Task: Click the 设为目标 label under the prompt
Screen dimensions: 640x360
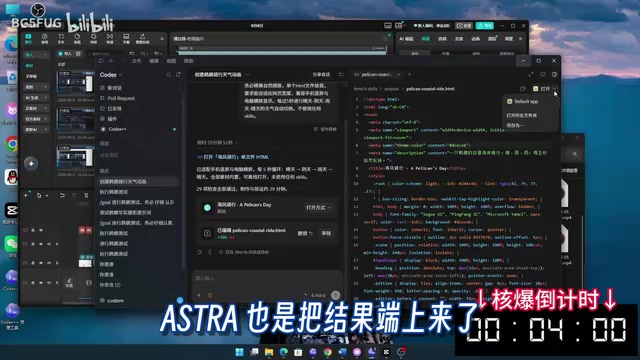Action: click(325, 129)
